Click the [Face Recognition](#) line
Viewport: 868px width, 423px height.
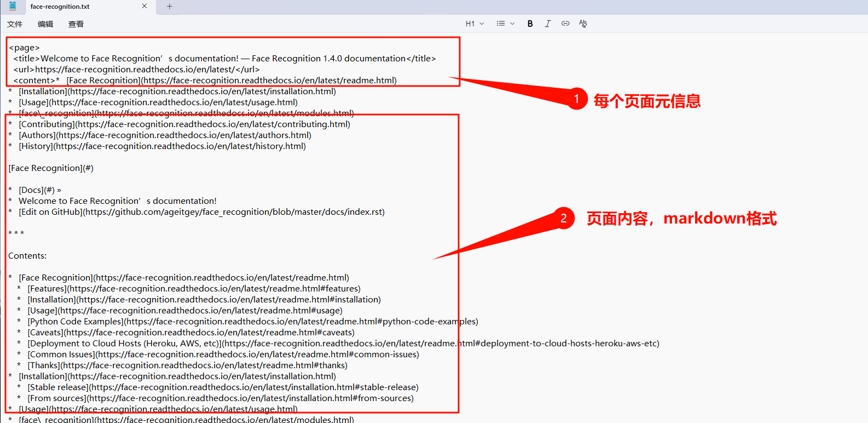tap(51, 168)
